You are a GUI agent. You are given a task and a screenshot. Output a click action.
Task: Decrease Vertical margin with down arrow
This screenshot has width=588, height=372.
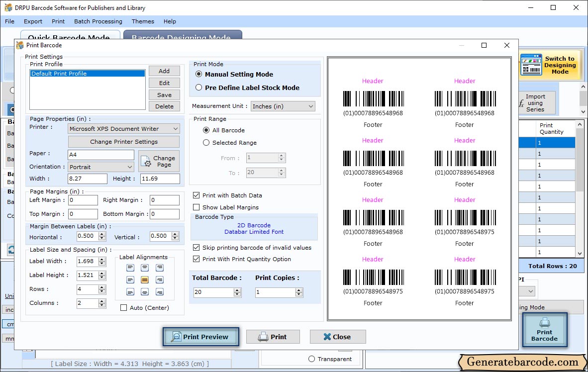point(175,238)
